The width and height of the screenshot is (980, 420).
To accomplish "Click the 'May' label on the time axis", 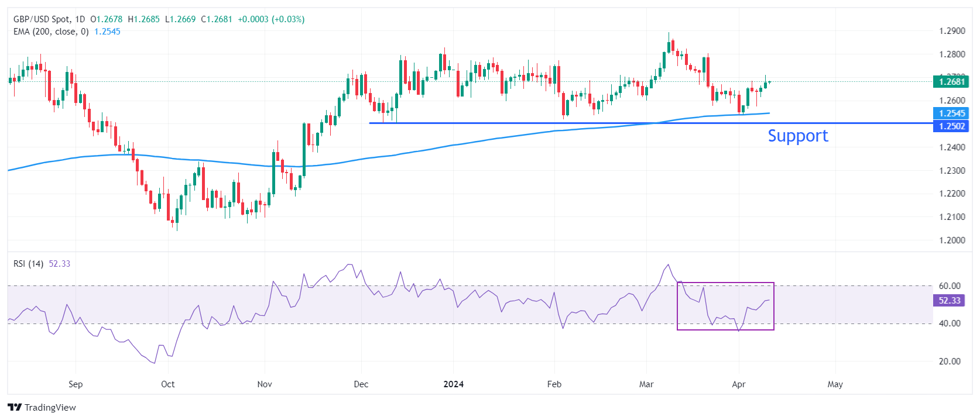I will 835,384.
